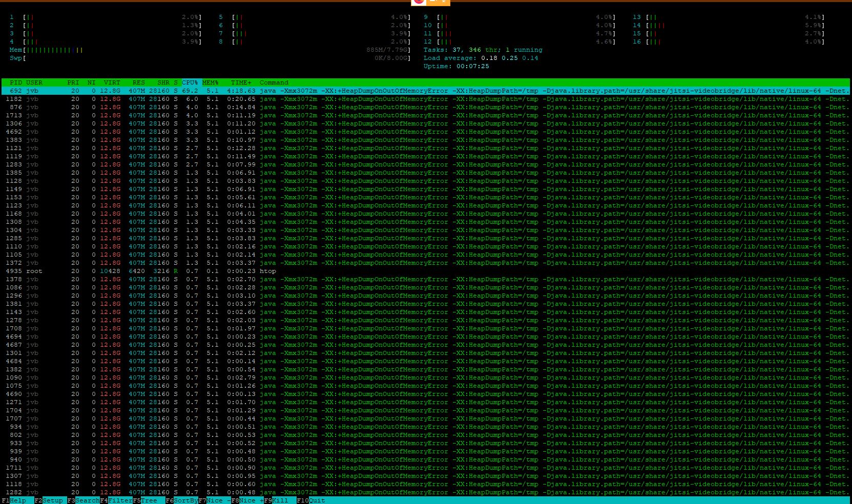Image resolution: width=852 pixels, height=504 pixels.
Task: Sort by the RES column header
Action: click(139, 82)
